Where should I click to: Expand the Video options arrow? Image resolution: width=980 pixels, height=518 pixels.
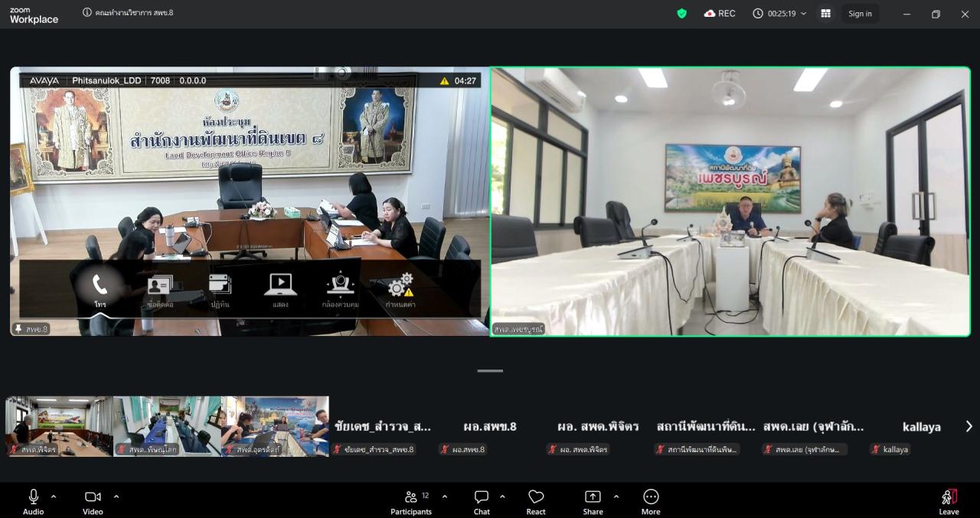click(x=116, y=497)
